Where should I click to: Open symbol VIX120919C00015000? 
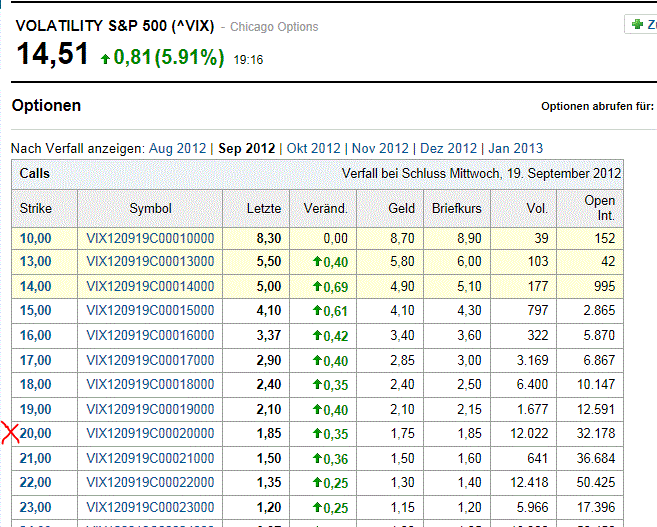tap(150, 310)
